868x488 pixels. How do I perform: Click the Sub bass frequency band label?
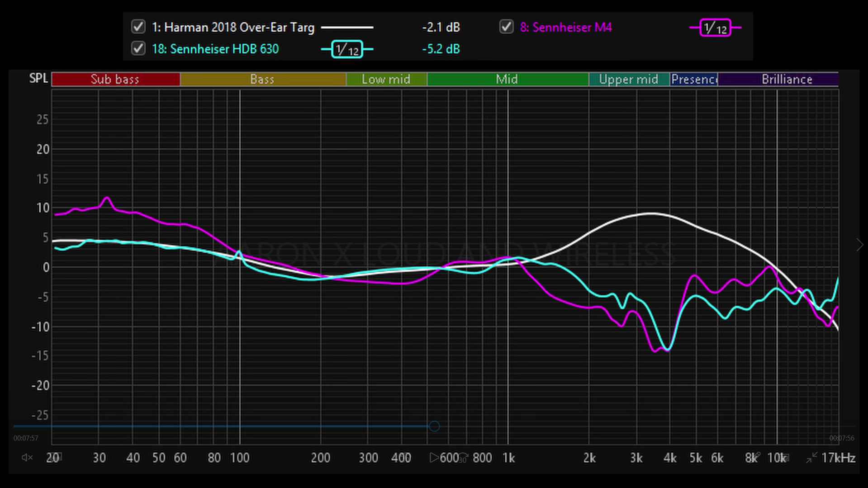tap(115, 79)
